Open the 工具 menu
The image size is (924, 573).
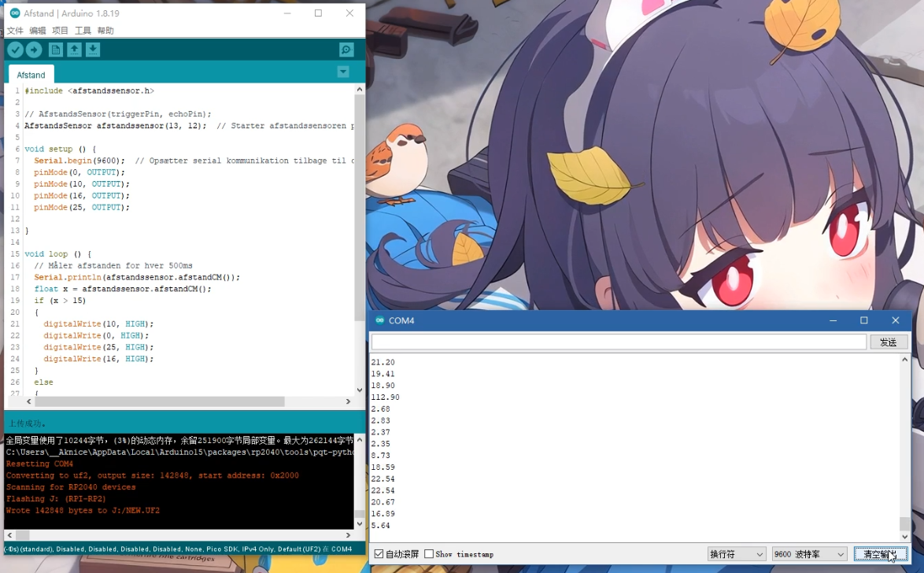[x=83, y=31]
